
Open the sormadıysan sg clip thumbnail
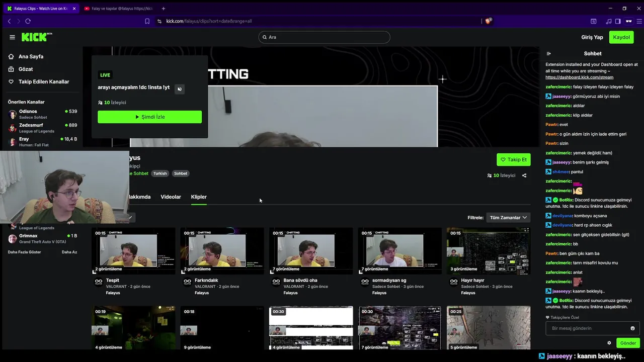[x=399, y=251]
